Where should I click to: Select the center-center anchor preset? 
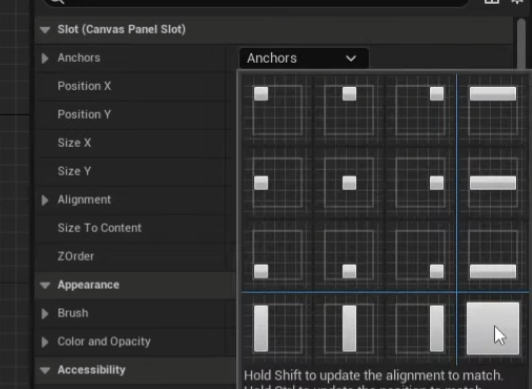[x=349, y=182]
